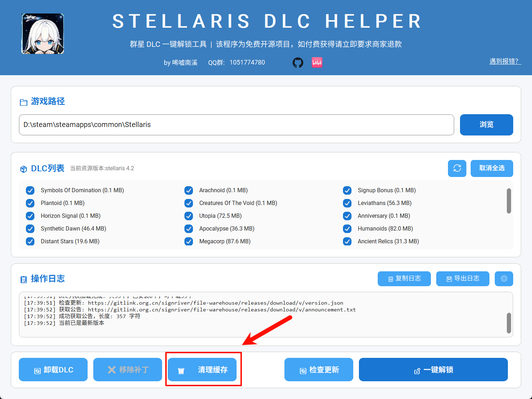Click 检查更新 to check updates
This screenshot has width=532, height=399.
(x=319, y=370)
